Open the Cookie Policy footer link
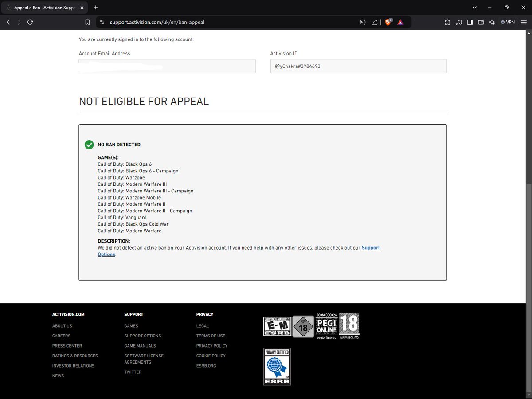532x399 pixels. tap(211, 356)
